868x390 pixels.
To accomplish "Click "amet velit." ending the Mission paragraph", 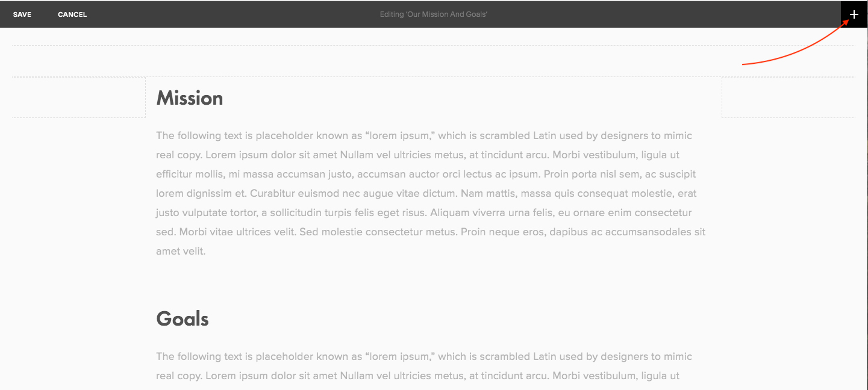I will point(181,252).
